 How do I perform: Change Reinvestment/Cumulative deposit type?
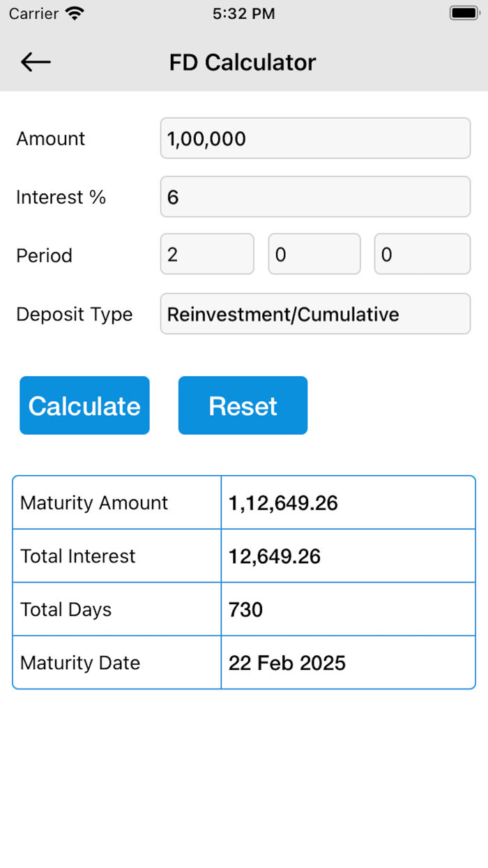(315, 314)
